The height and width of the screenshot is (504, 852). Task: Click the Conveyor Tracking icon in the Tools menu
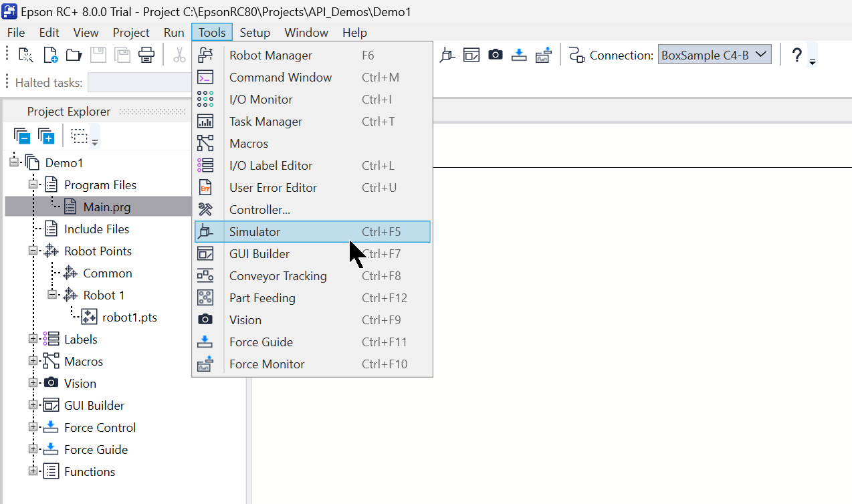pyautogui.click(x=206, y=276)
